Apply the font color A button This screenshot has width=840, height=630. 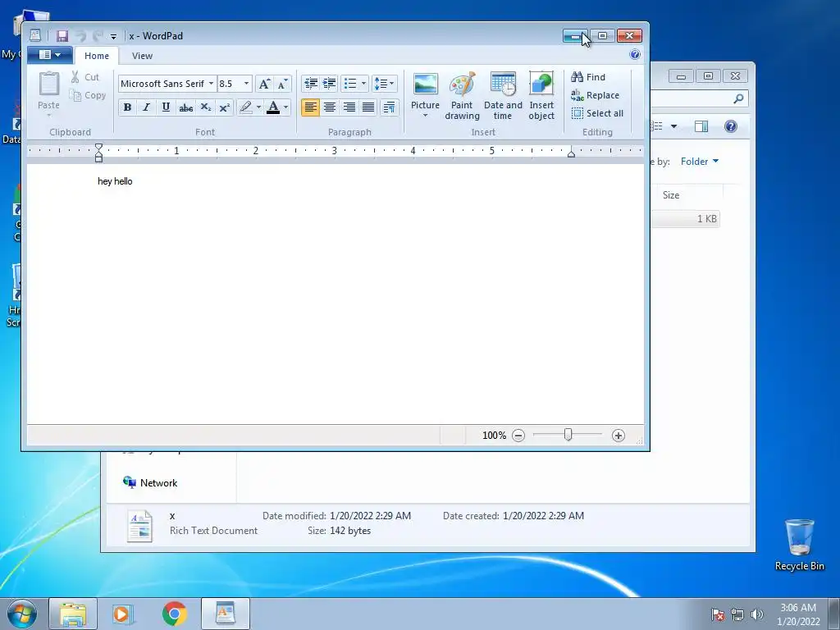273,107
